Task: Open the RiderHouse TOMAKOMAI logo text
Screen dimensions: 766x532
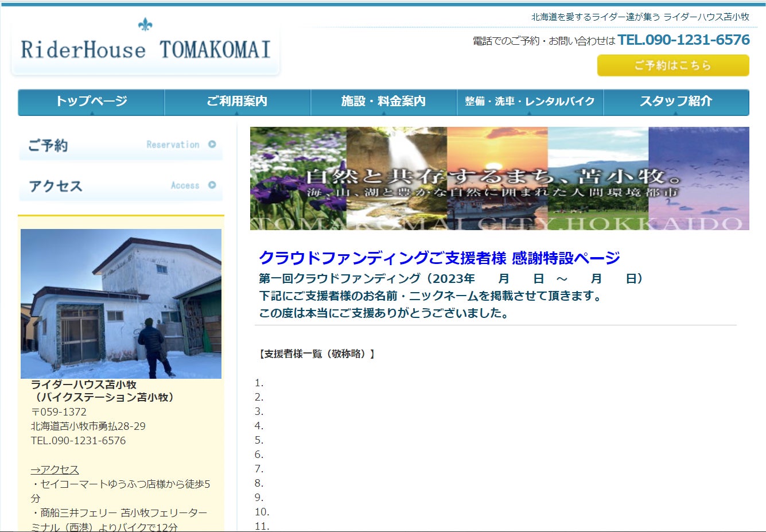Action: pos(145,50)
